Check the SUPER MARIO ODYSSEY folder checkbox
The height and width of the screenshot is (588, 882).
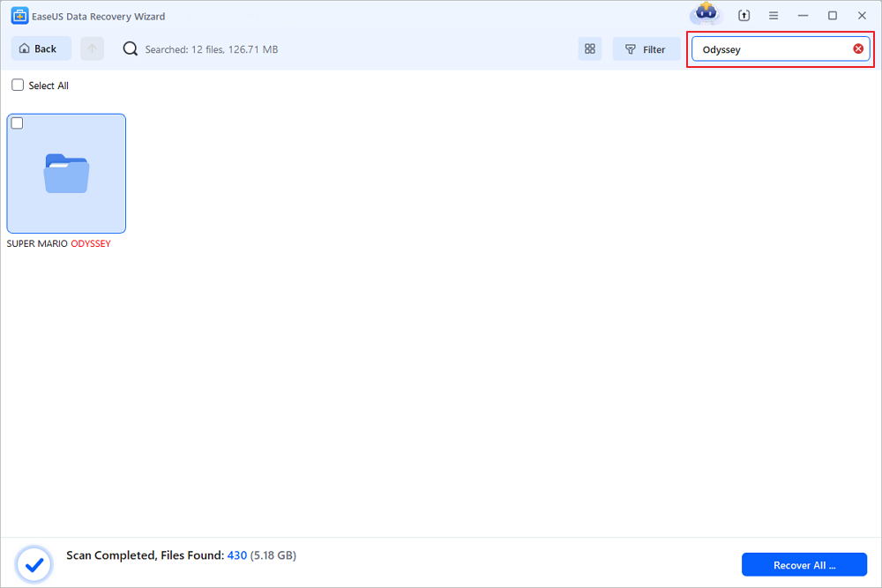(18, 123)
